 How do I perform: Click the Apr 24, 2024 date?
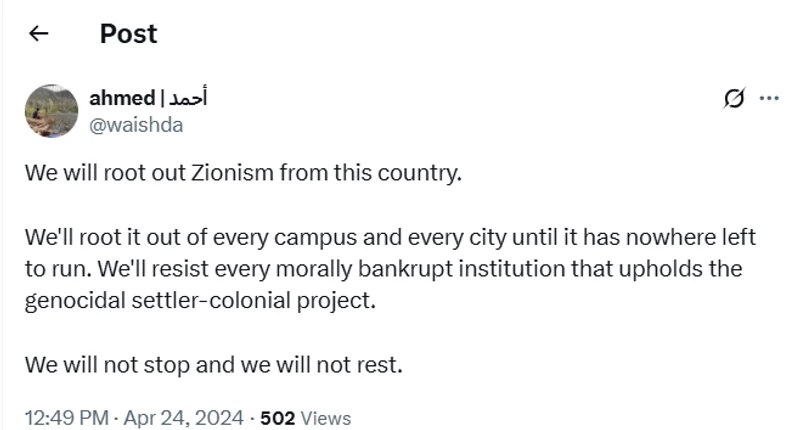(x=184, y=417)
